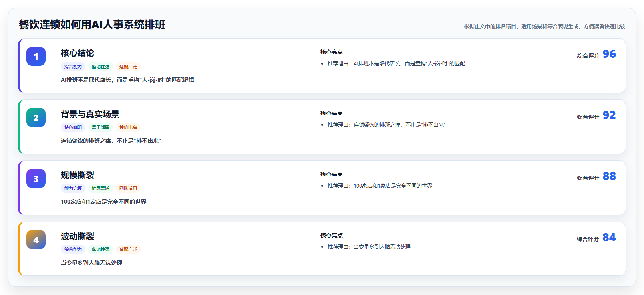
Task: Click the score 92
Action: [609, 115]
